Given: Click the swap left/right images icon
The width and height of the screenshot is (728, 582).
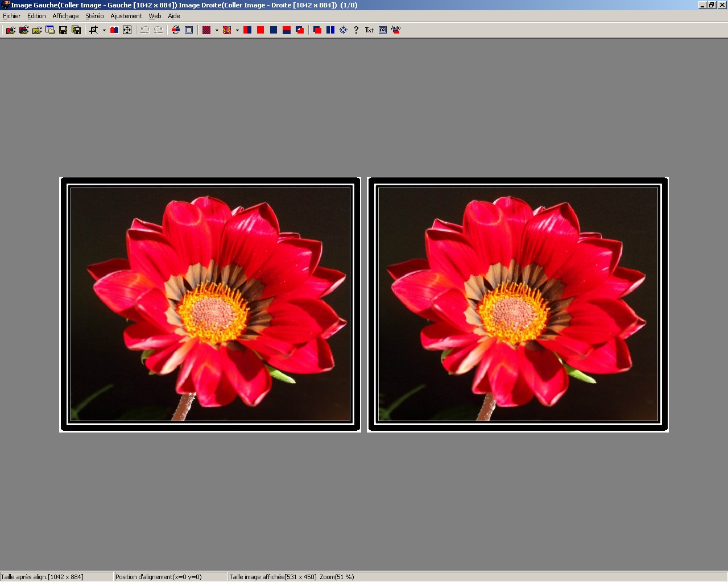Looking at the screenshot, I should click(176, 30).
